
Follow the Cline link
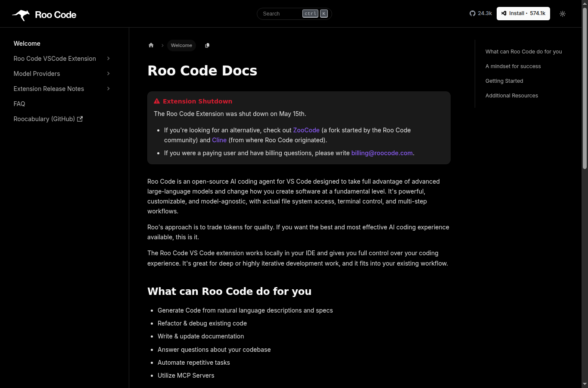click(x=219, y=140)
